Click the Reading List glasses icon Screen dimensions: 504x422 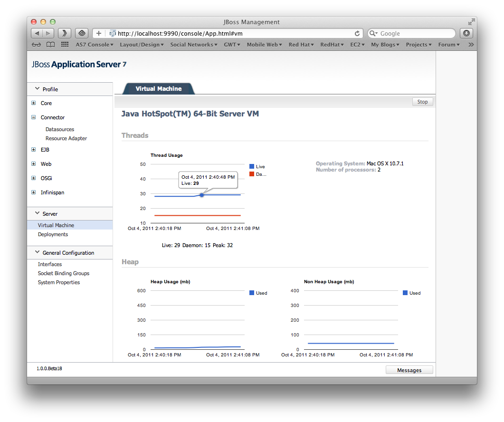(36, 45)
